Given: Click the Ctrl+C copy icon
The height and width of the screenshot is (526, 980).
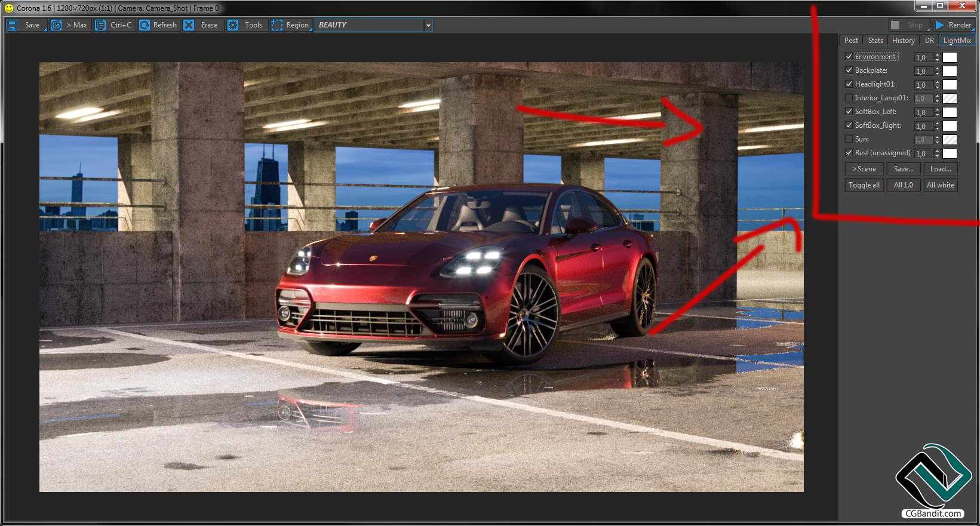Looking at the screenshot, I should point(100,25).
